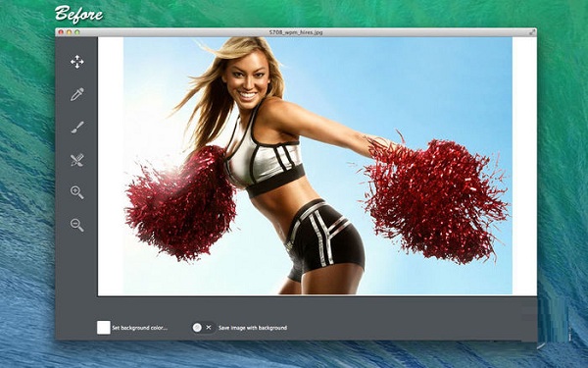Maximize the window with the green button

77,32
